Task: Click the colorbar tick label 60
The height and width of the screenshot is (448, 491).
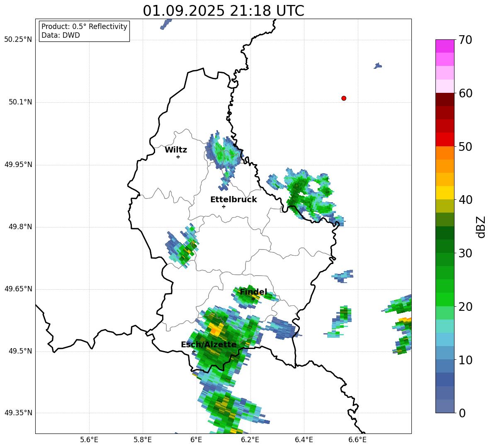Action: click(465, 93)
